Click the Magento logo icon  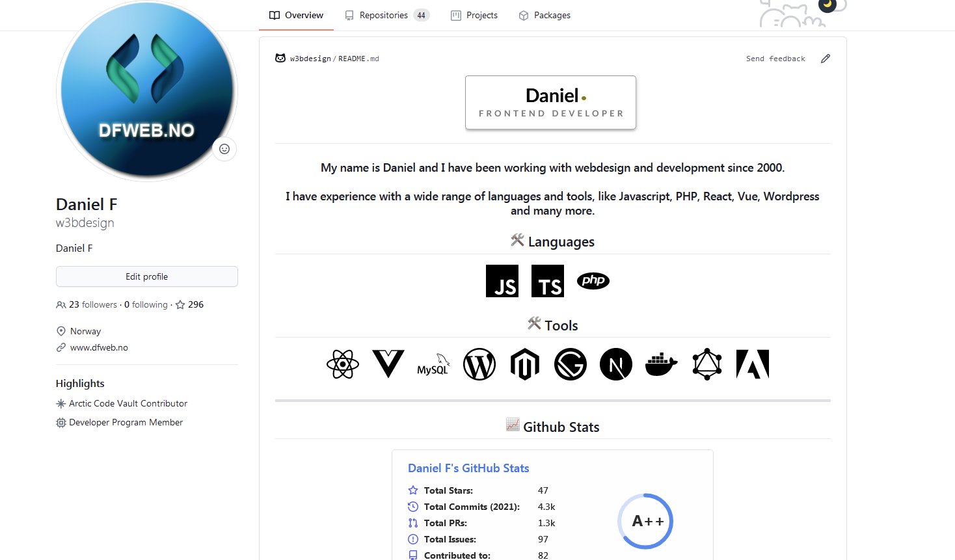click(x=525, y=364)
